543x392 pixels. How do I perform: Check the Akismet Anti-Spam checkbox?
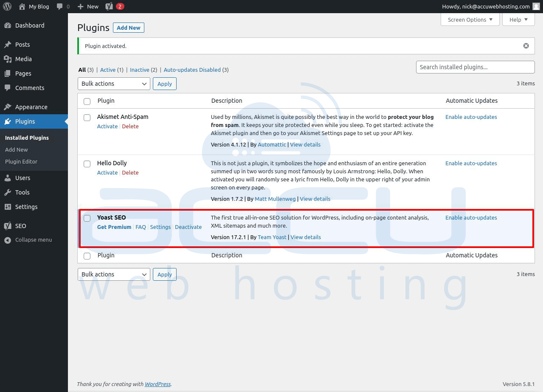[x=87, y=118]
